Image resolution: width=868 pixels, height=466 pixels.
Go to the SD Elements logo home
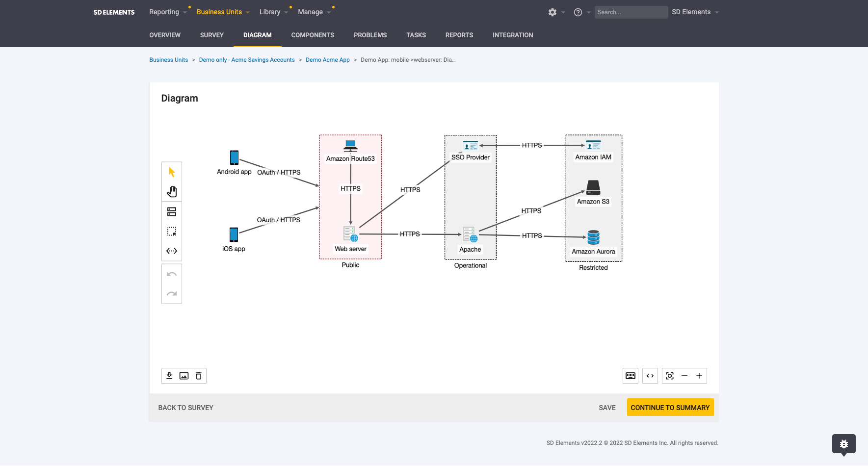click(114, 12)
